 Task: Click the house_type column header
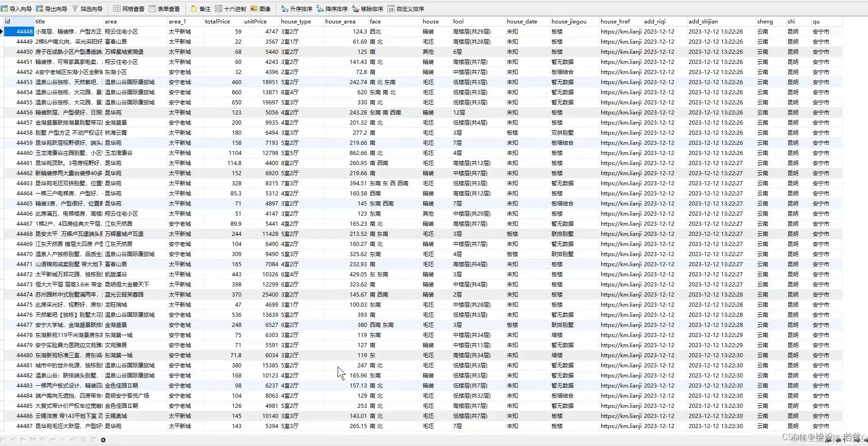(302, 21)
